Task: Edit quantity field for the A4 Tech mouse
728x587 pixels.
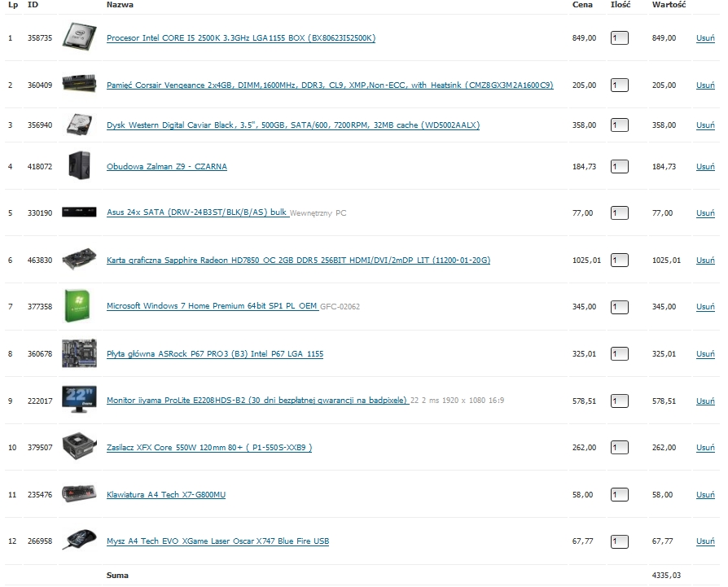Action: tap(620, 541)
